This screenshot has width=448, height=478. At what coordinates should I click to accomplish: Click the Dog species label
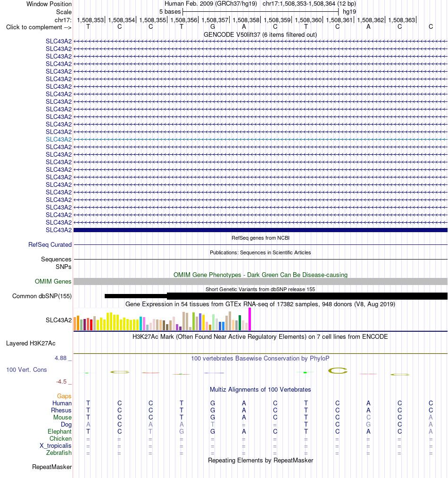coord(66,424)
